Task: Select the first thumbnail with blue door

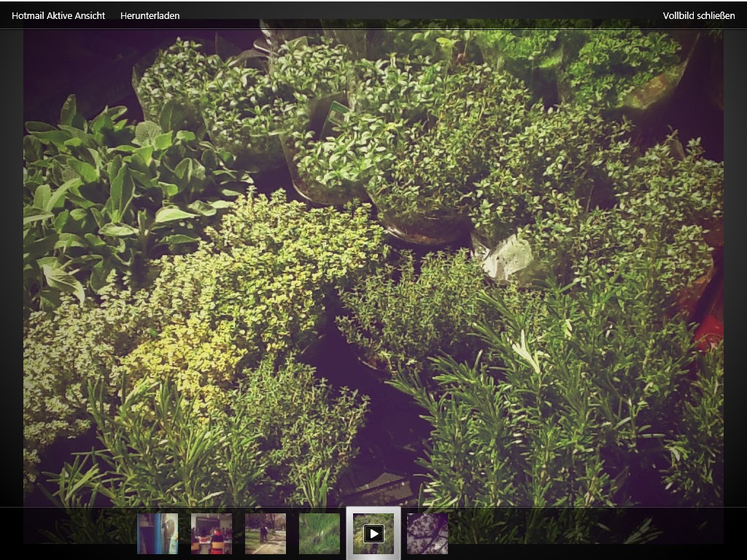Action: [158, 533]
